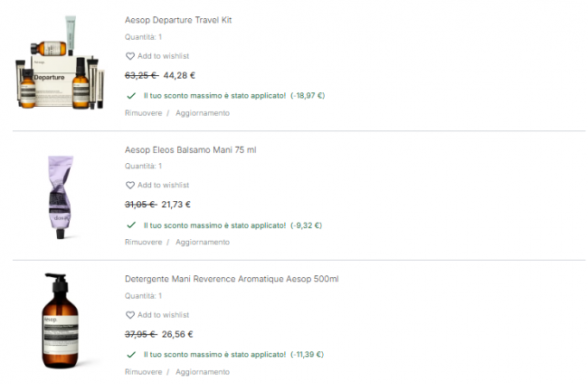Click Aggiornamento for Detergente Mani Reverence
The image size is (588, 384).
pos(203,371)
